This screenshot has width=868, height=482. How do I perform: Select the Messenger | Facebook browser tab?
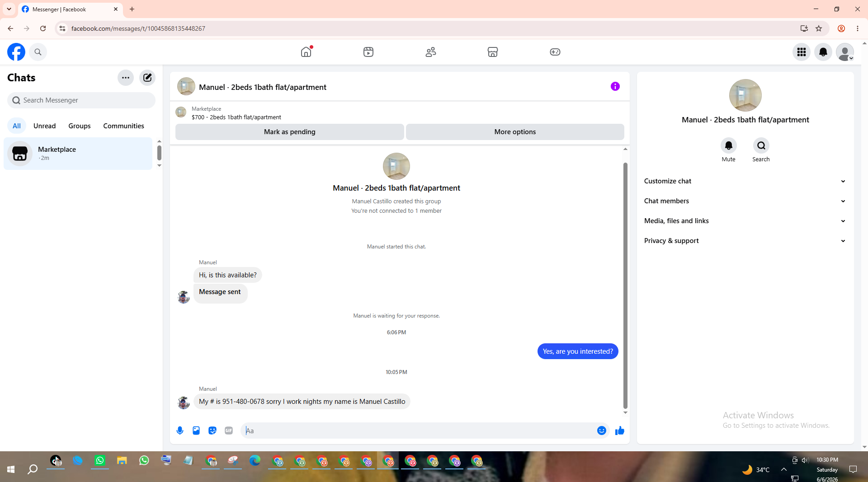click(70, 9)
